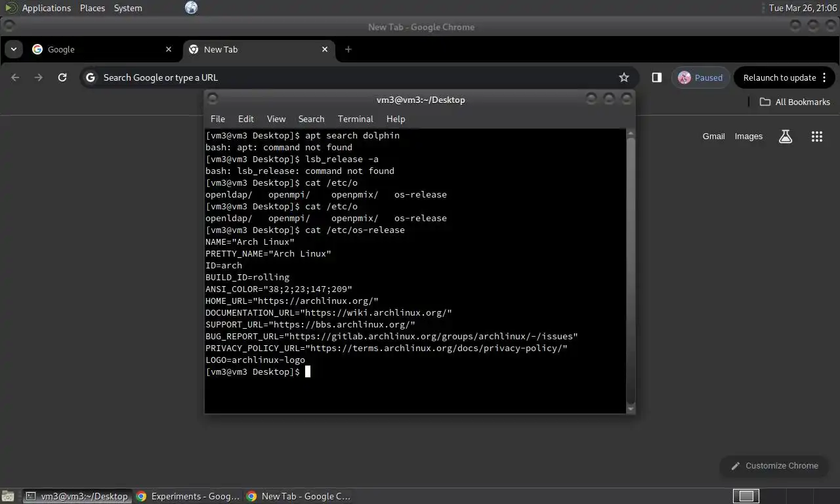Minimize the terminal window
The image size is (840, 504).
point(591,98)
